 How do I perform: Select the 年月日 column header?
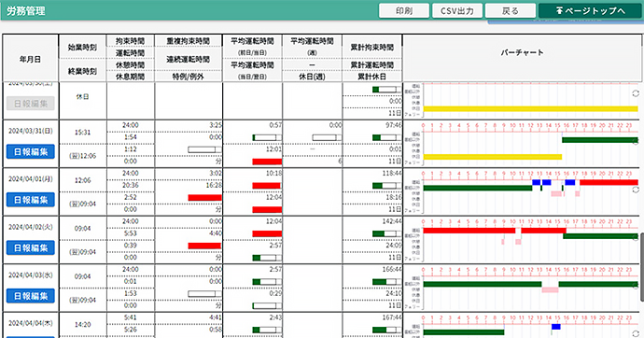click(31, 59)
